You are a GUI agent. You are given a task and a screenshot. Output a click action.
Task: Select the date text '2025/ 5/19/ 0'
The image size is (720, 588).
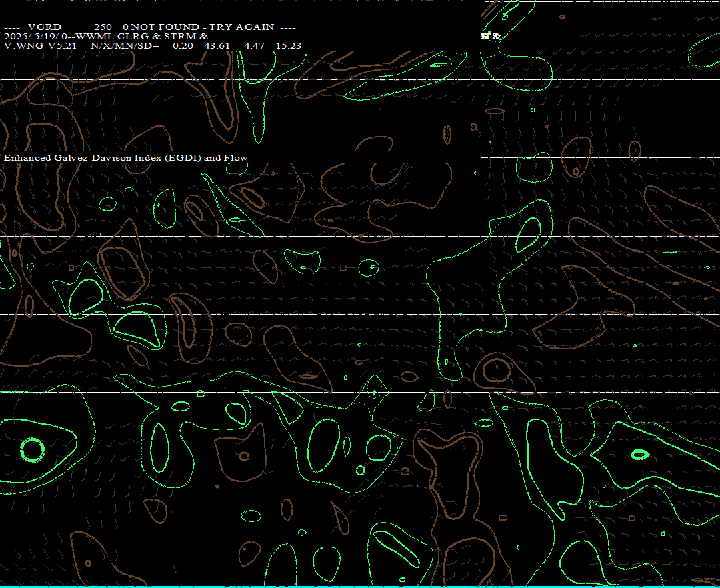[x=35, y=36]
